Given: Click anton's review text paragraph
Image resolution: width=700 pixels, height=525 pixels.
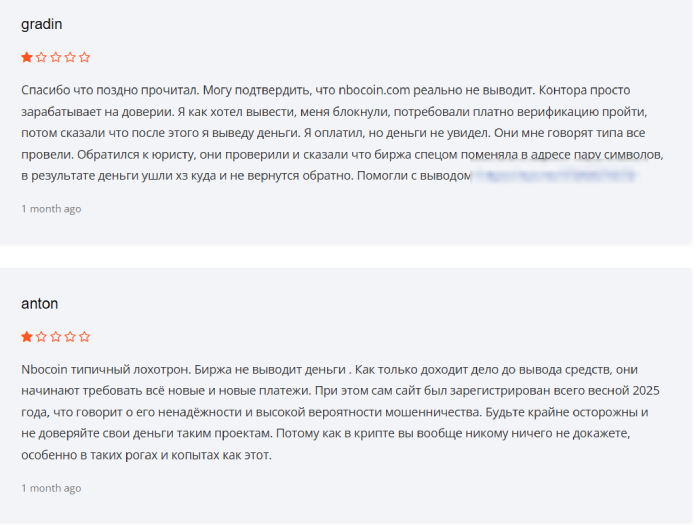Looking at the screenshot, I should (341, 412).
